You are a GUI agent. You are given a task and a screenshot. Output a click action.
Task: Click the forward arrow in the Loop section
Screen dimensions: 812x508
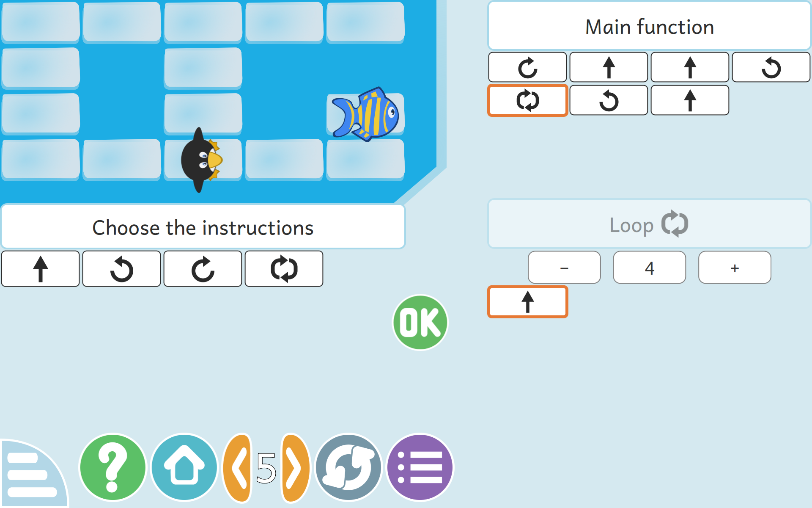tap(527, 301)
